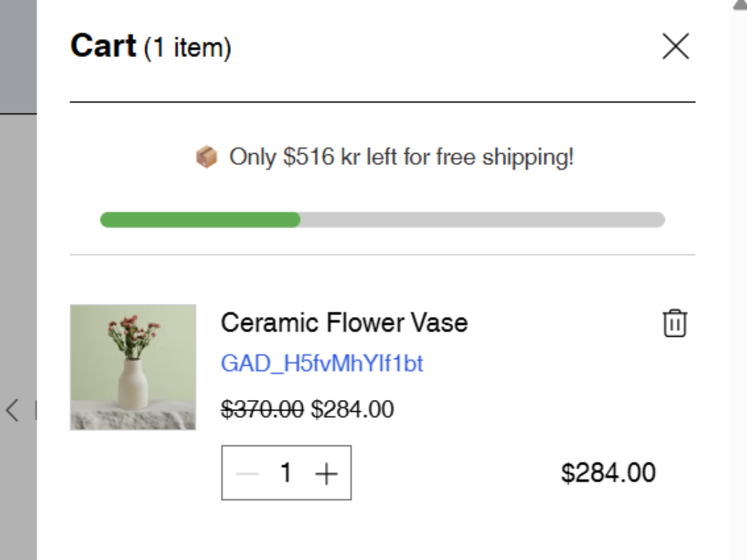This screenshot has width=747, height=560.
Task: Click the "(1 item)" count label
Action: coord(187,48)
